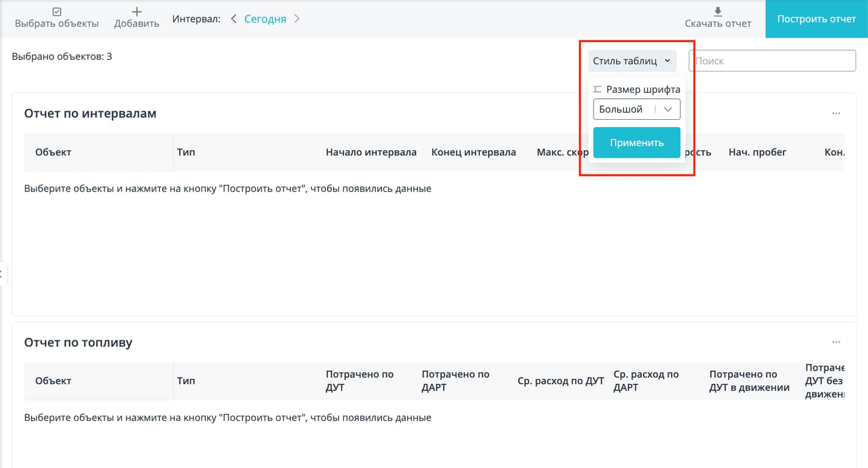Click the Select objects checklist icon
868x468 pixels.
click(x=57, y=12)
